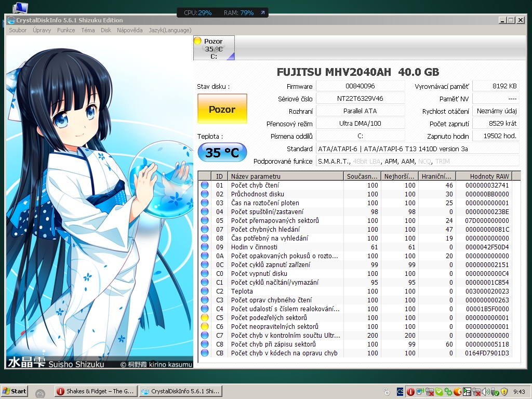The height and width of the screenshot is (399, 532).
Task: Click the Rozhraní field showing Parallel ATA
Action: point(361,111)
